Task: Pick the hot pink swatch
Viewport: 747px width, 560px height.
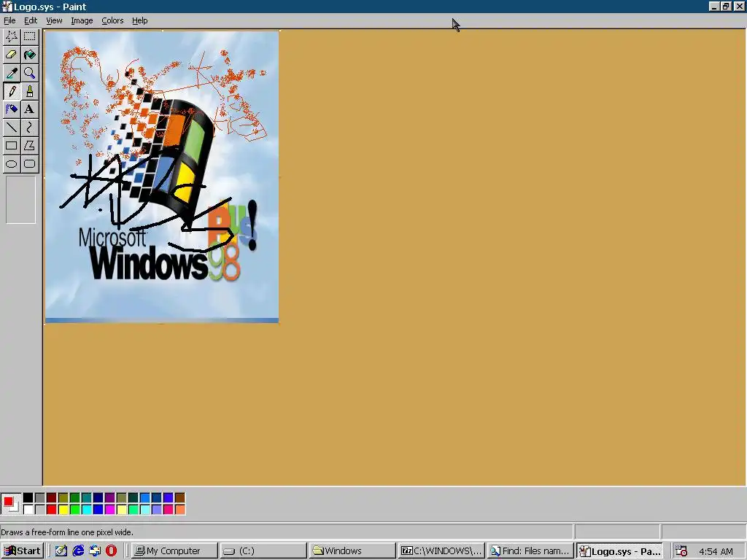Action: coord(169,510)
